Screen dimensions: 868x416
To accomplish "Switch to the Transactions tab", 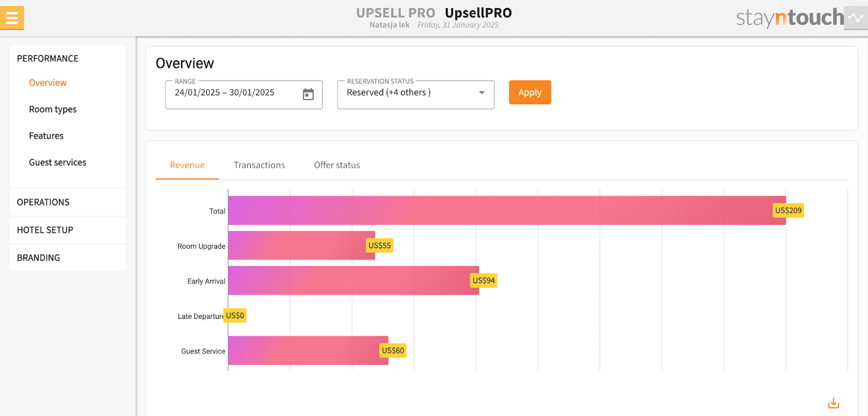I will point(259,165).
